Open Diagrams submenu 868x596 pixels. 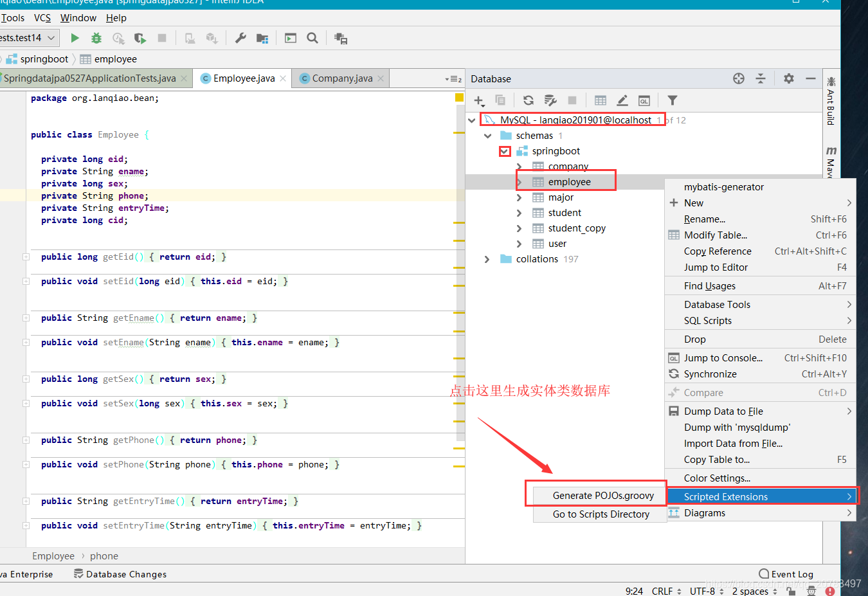pos(761,513)
